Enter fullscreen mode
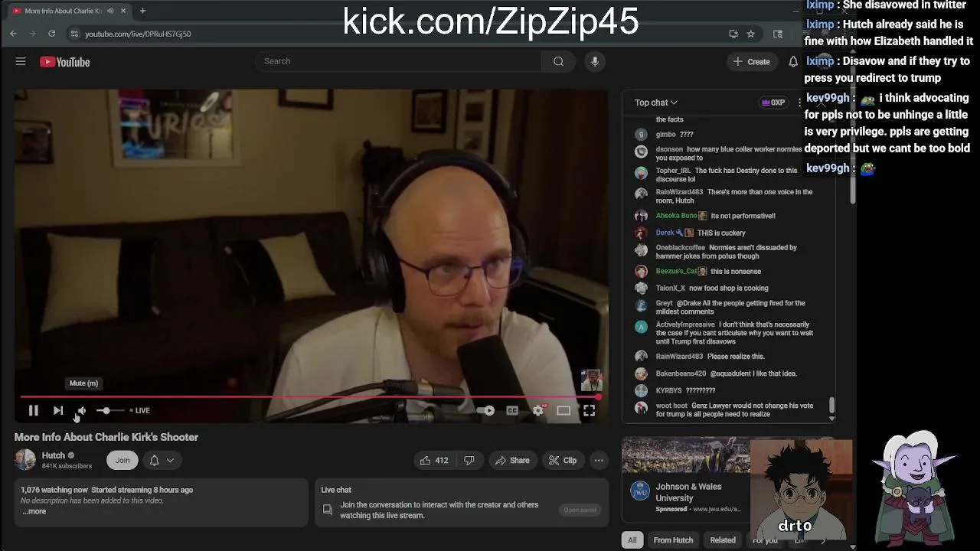 [x=589, y=411]
